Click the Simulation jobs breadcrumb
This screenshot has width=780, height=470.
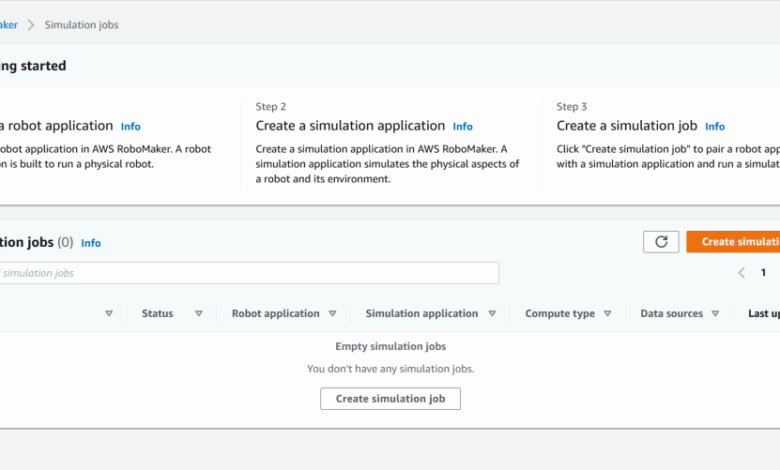[82, 25]
